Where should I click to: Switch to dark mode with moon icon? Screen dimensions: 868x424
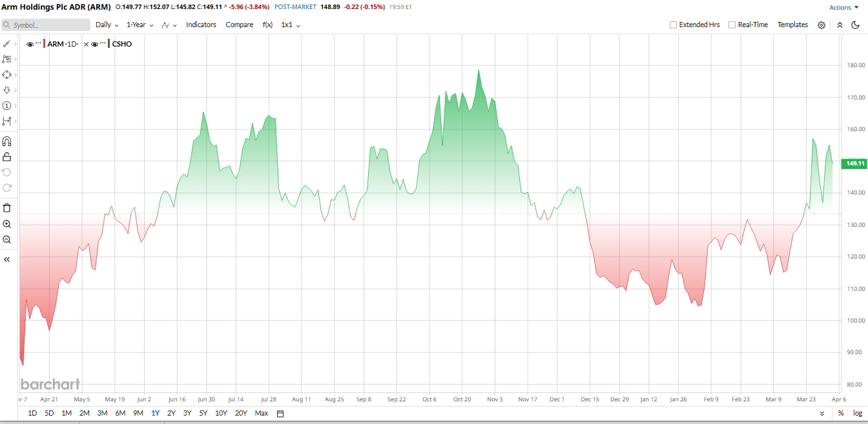[x=856, y=25]
